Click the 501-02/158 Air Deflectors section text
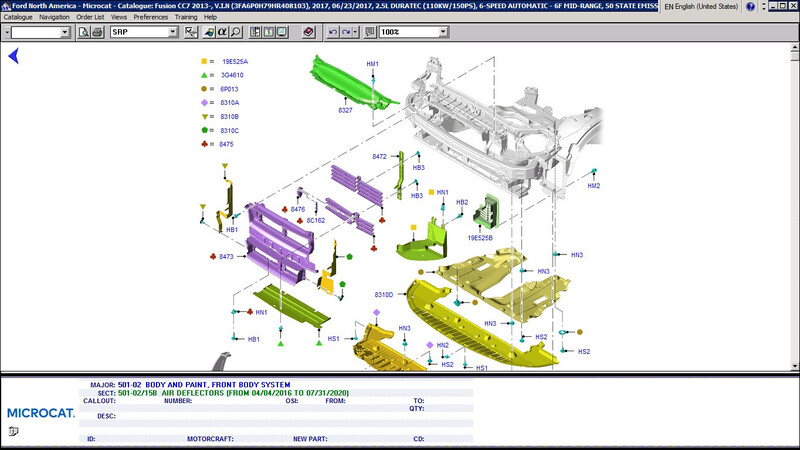Image resolution: width=800 pixels, height=450 pixels. pyautogui.click(x=233, y=393)
